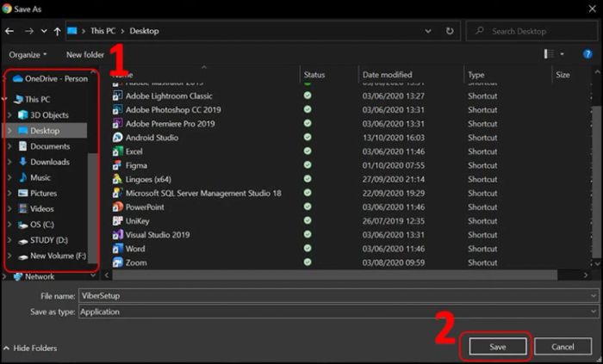Click the Forward navigation arrow
The image size is (603, 364).
pos(28,31)
